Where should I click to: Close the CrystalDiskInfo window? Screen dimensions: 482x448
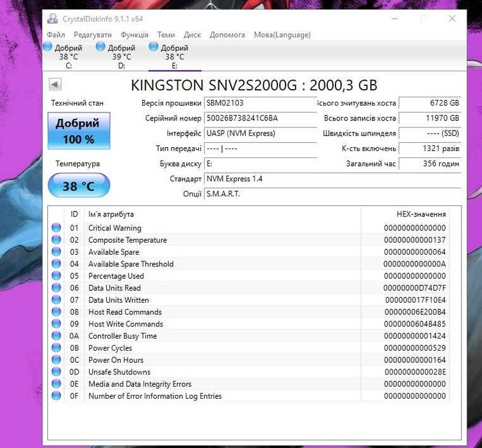pos(452,19)
